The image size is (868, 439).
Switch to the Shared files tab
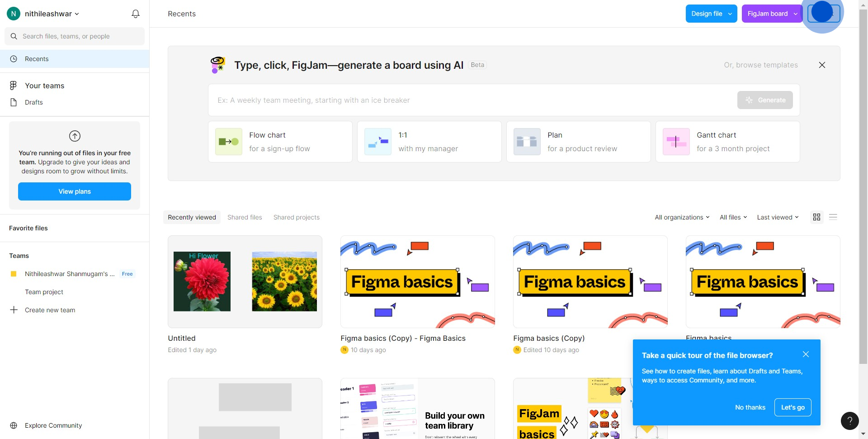coord(245,217)
